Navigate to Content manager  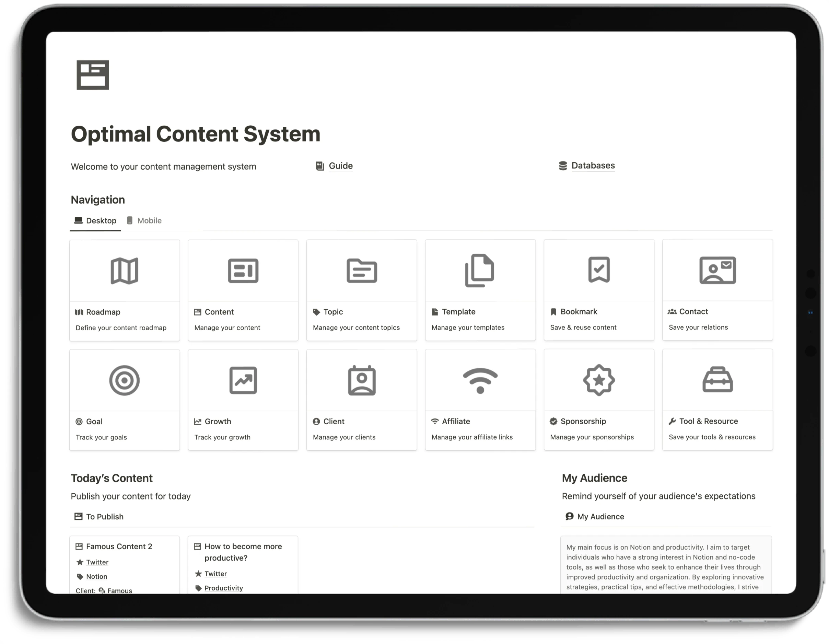click(243, 289)
